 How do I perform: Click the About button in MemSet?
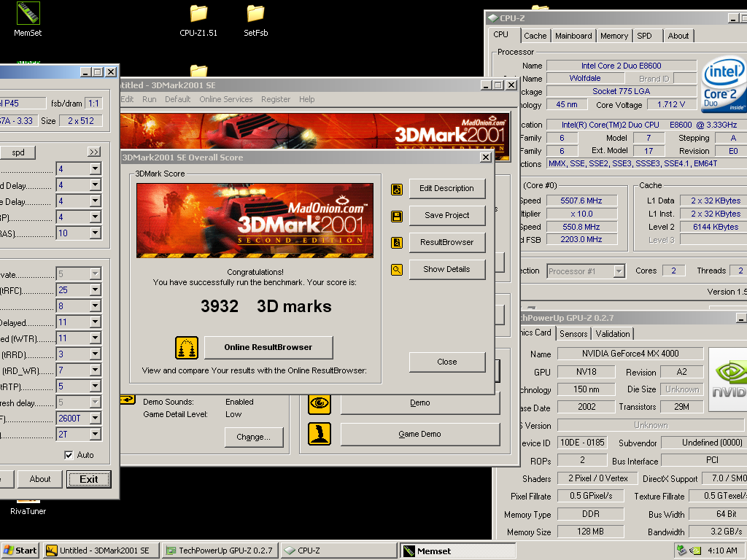40,480
